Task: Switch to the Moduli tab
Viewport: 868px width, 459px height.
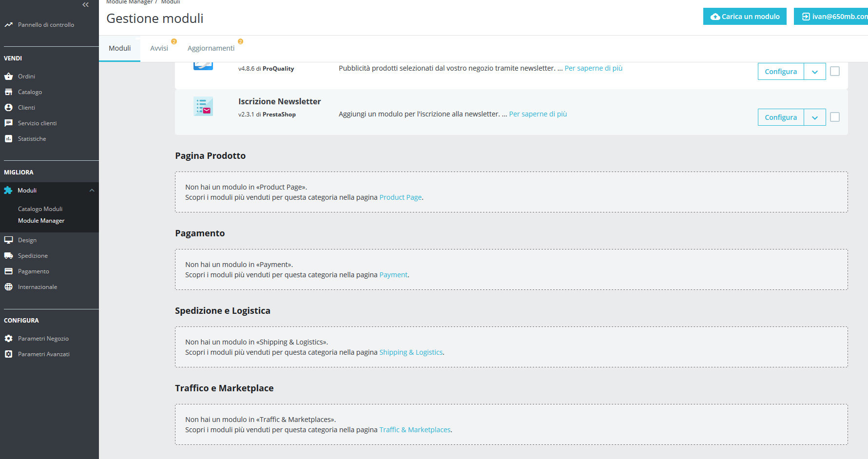Action: point(119,48)
